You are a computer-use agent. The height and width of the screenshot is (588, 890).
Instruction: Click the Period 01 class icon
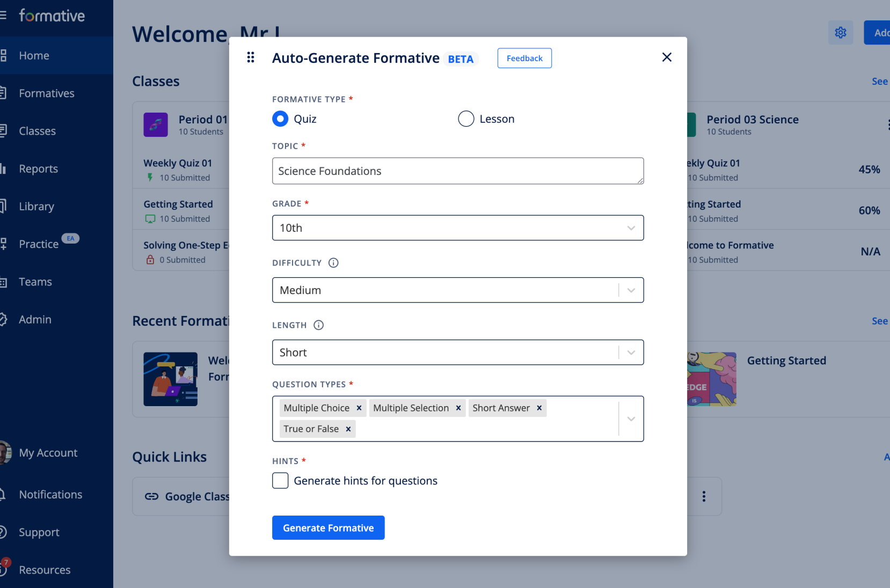(x=156, y=124)
